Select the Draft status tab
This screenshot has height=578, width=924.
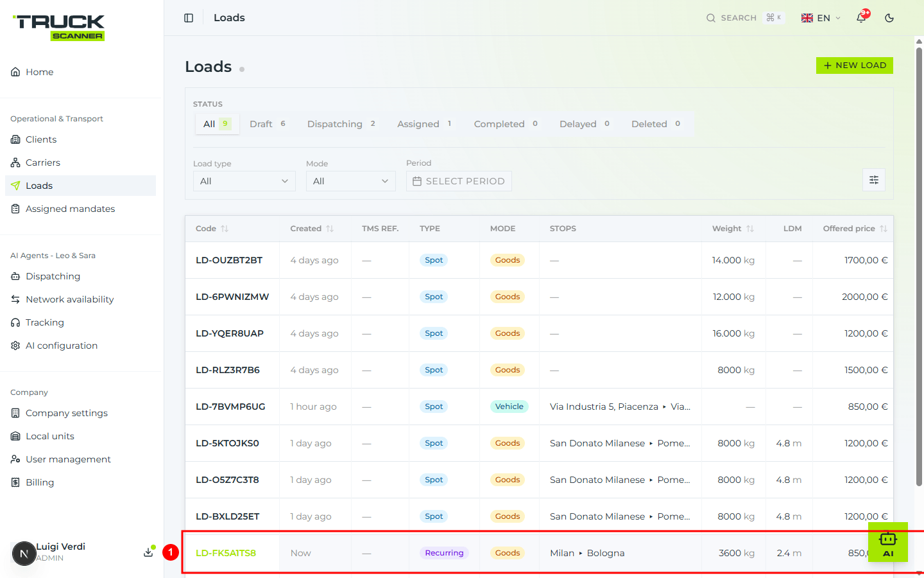[268, 124]
